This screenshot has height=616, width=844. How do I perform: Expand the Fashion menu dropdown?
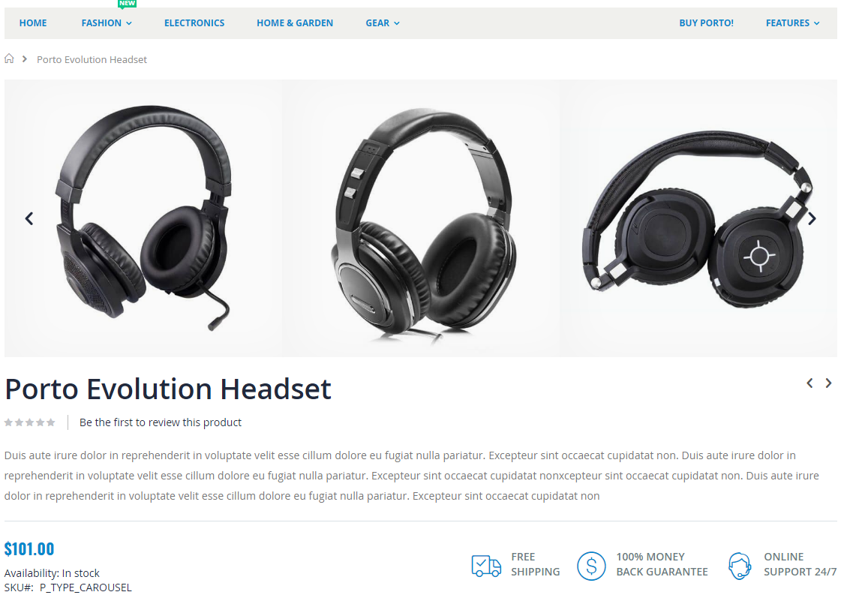(107, 23)
